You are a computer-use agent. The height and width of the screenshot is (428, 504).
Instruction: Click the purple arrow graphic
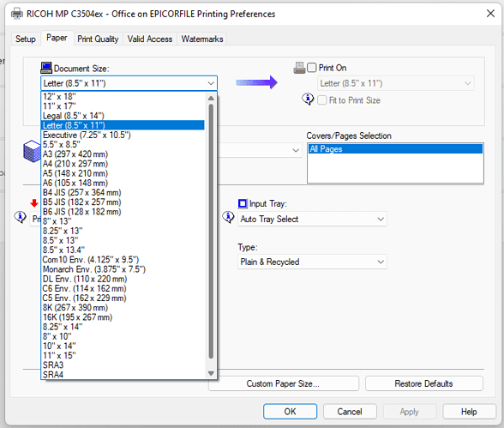[256, 82]
